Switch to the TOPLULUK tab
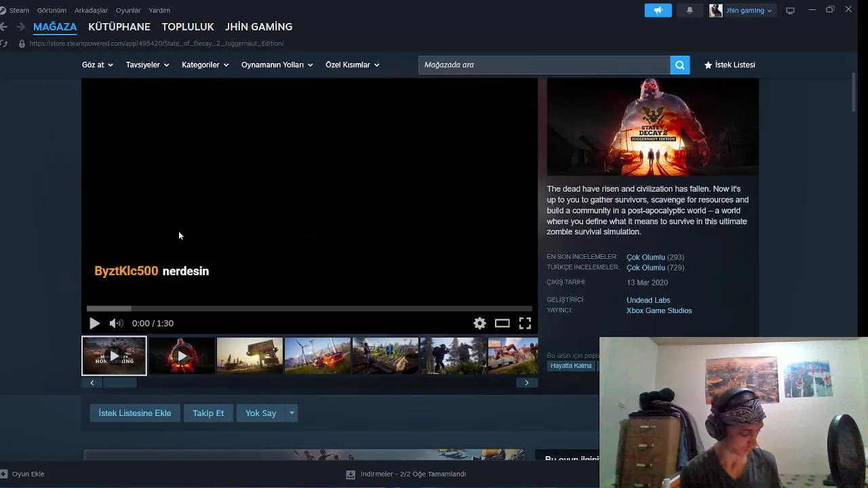868x488 pixels. [x=188, y=27]
